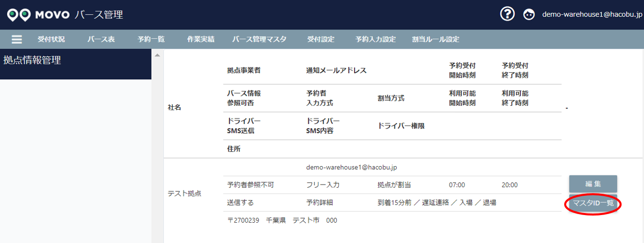The width and height of the screenshot is (644, 243).
Task: Go to 割当ルール設定
Action: point(435,40)
